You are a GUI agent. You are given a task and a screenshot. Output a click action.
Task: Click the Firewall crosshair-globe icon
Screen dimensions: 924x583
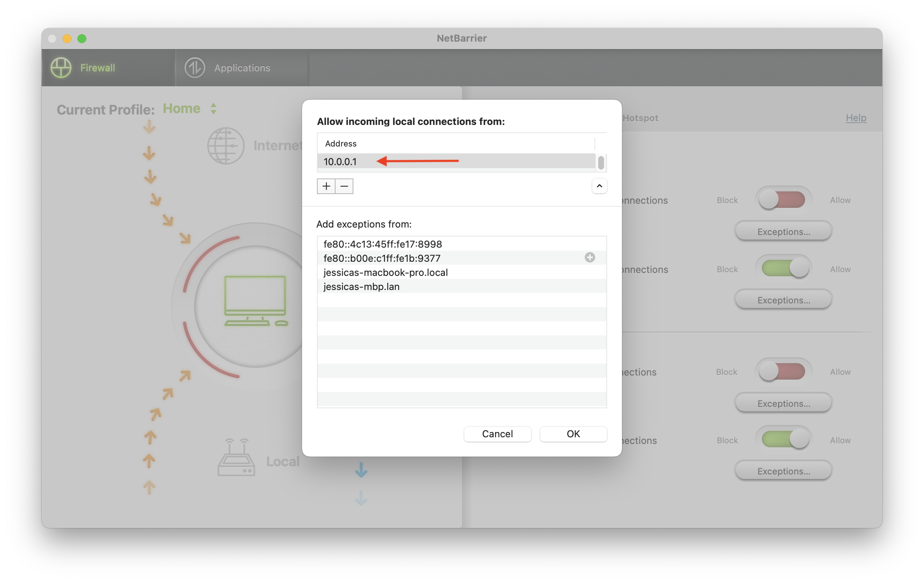[61, 68]
